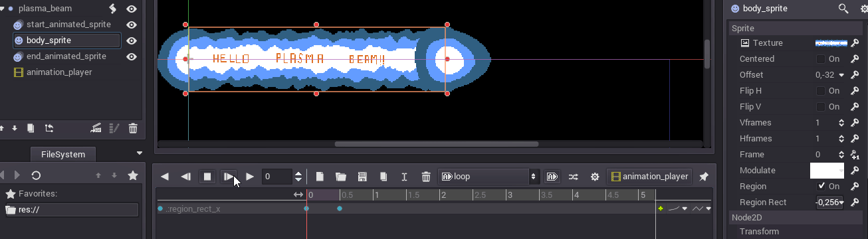
Task: Move selected node down in scene tree
Action: [15, 128]
